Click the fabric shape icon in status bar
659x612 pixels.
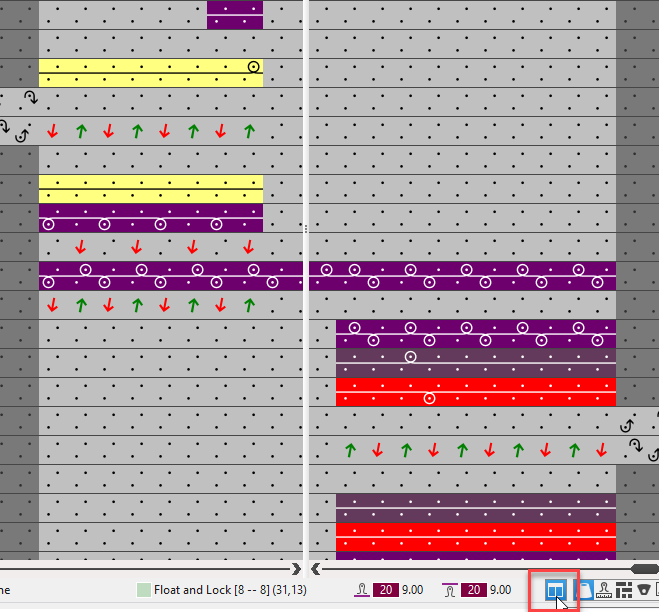[581, 591]
